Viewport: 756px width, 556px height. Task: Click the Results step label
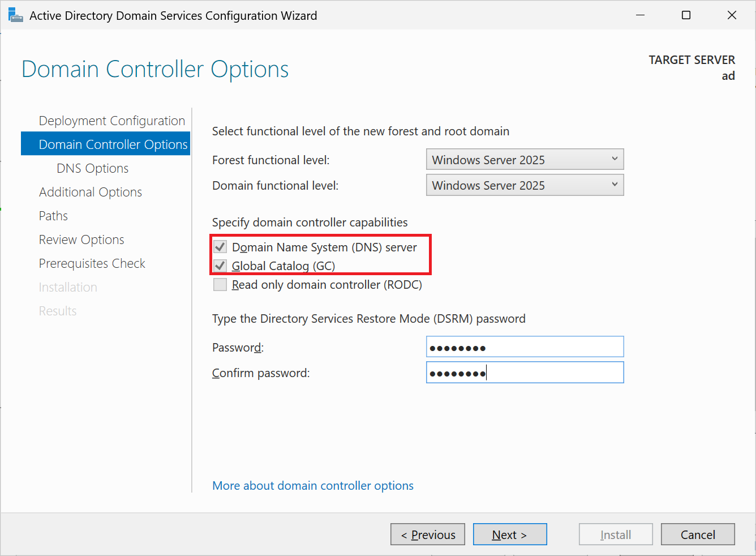click(x=58, y=311)
